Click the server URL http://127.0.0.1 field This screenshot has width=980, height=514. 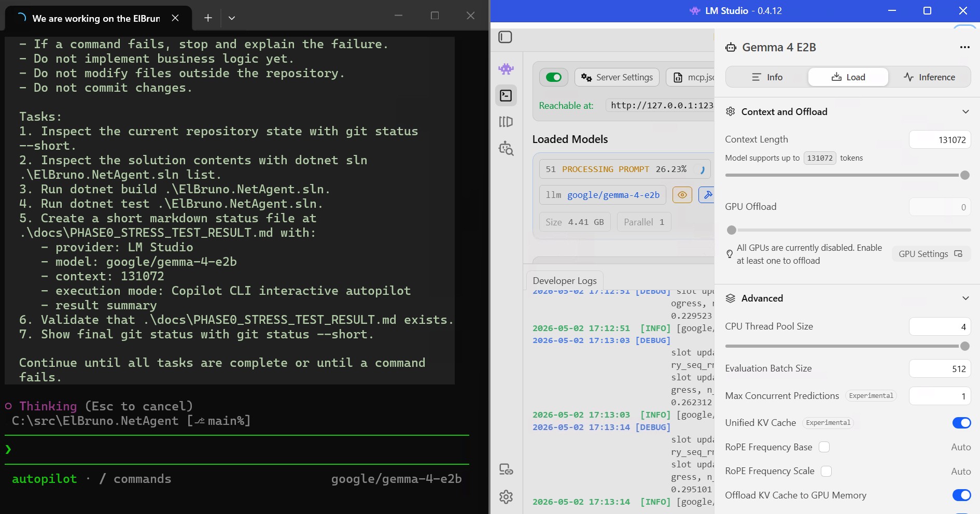[x=660, y=105]
